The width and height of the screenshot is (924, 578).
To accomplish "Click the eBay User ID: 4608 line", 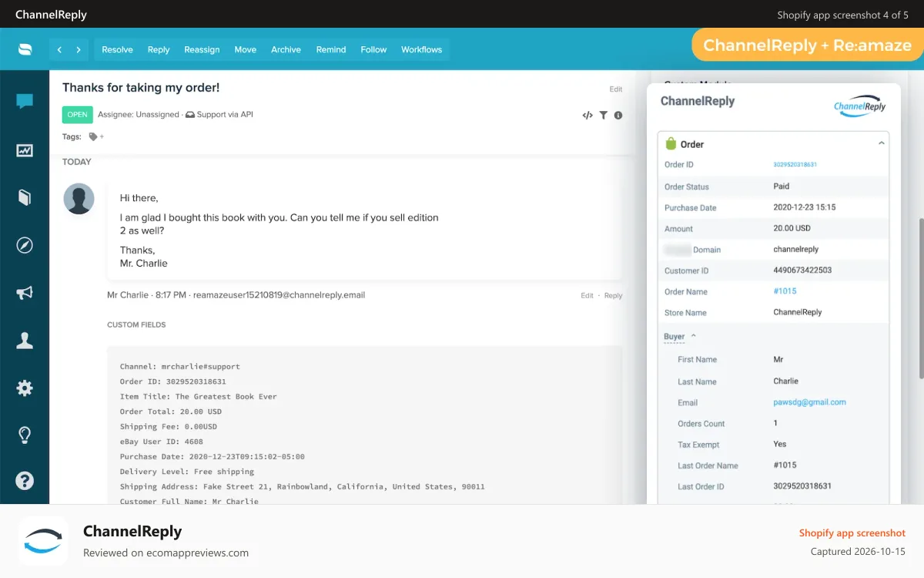I will pyautogui.click(x=162, y=442).
